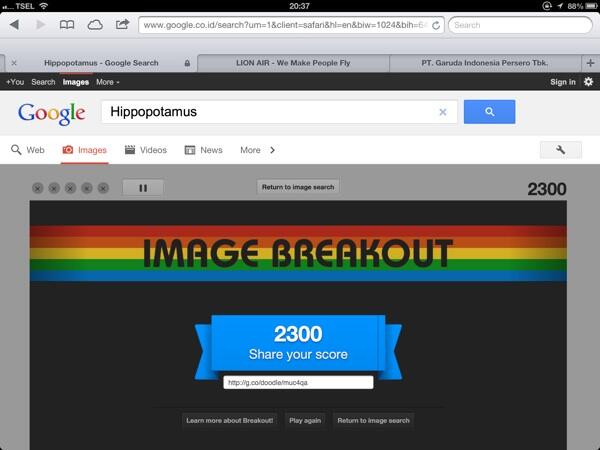Switch to the PT. Garuda Indonesia tab
Screen dimensions: 600x450
pos(484,63)
